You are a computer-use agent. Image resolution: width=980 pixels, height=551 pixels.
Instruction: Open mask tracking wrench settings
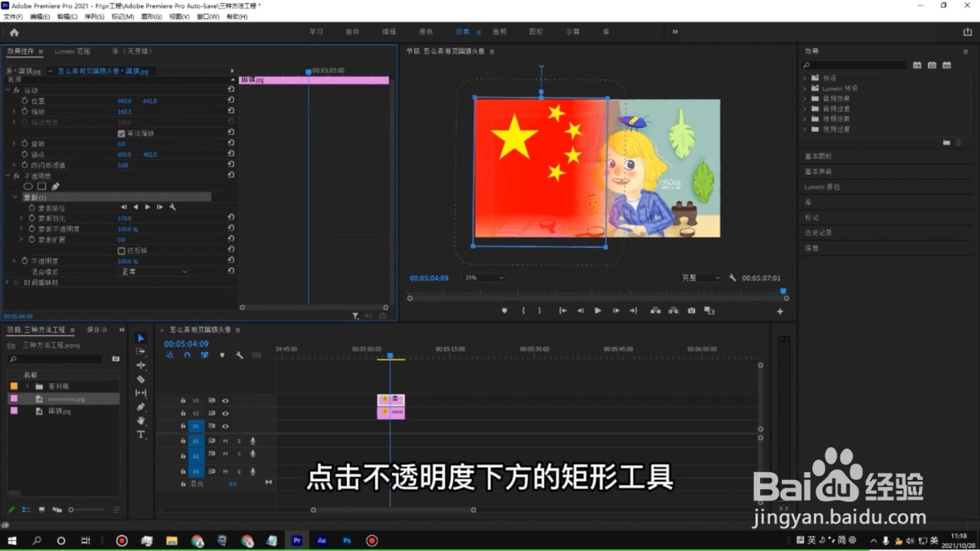point(173,207)
